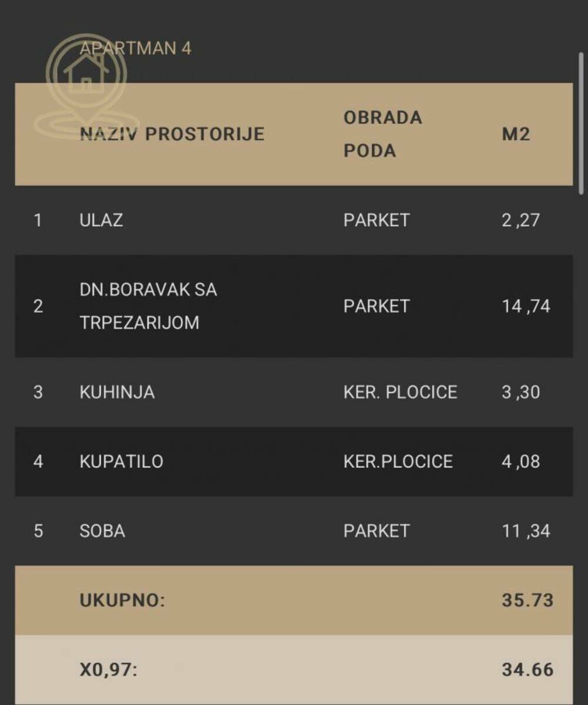Click the M2 column header

pos(516,134)
